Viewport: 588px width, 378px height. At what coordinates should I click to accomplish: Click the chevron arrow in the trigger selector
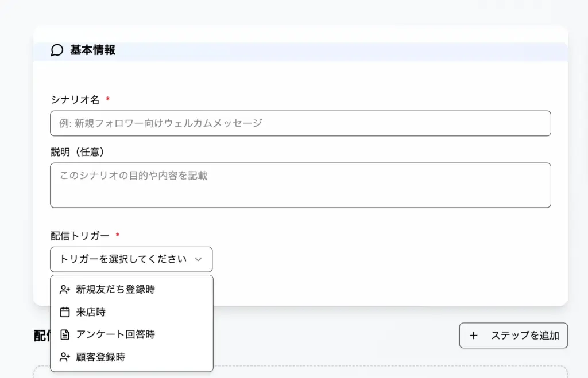pos(199,259)
